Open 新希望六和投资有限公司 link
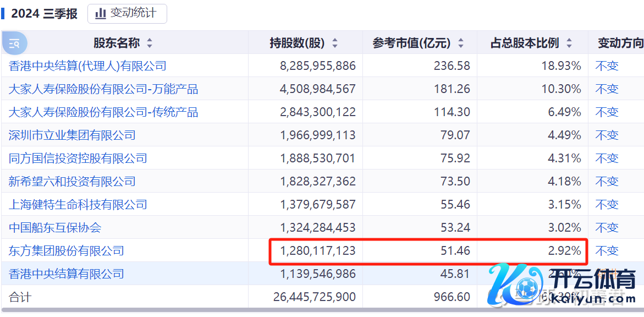This screenshot has width=644, height=317. (72, 182)
